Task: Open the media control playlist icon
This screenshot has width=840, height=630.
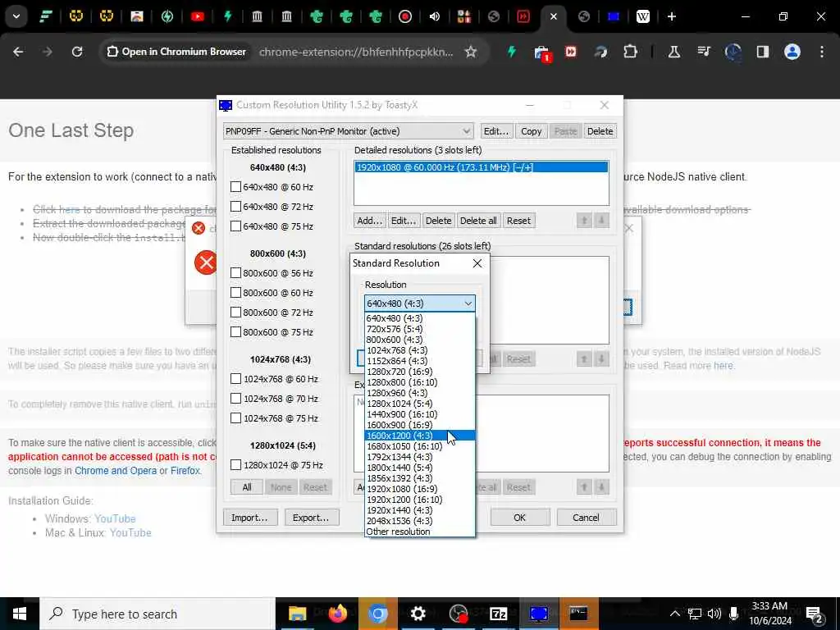Action: pos(703,52)
